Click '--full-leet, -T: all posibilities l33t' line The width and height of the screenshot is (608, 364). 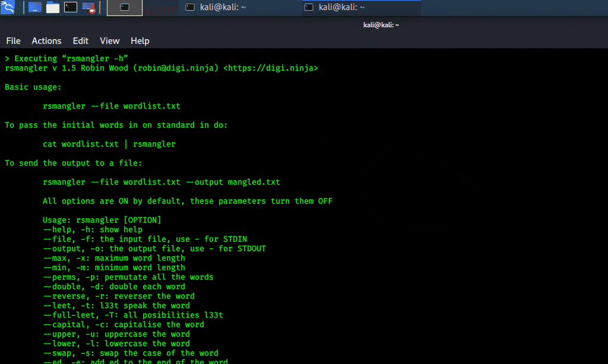[x=133, y=315]
